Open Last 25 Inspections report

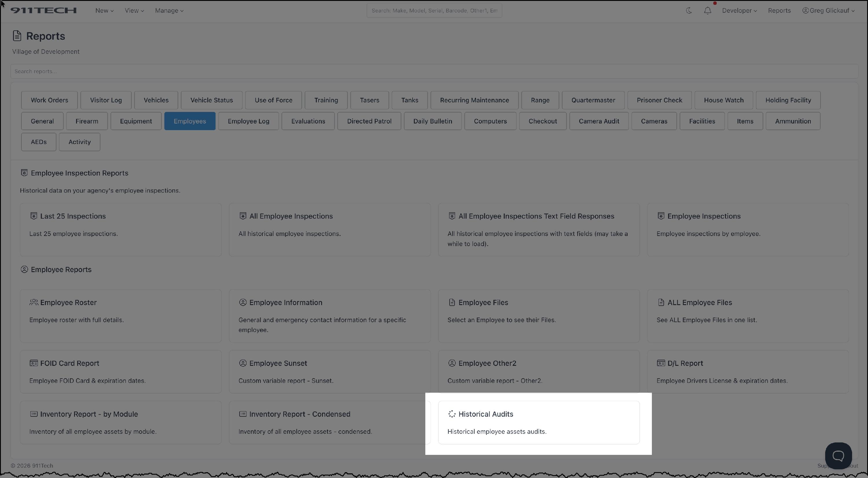tap(121, 229)
